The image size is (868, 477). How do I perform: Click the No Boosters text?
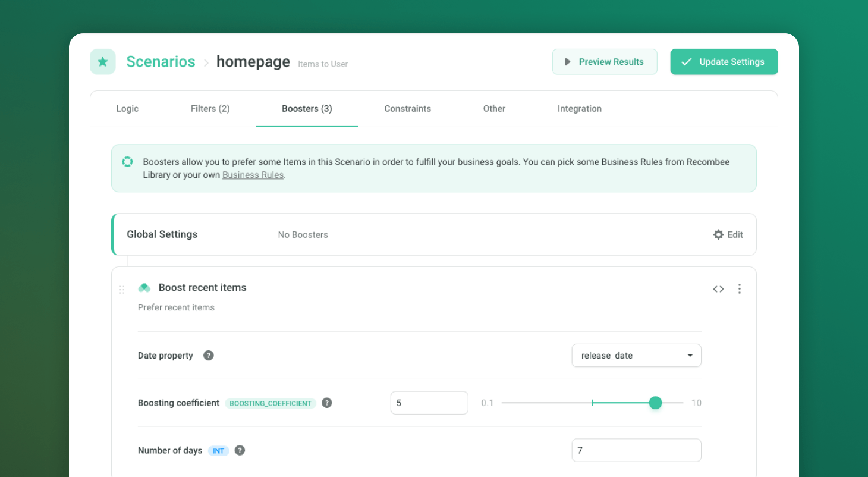pyautogui.click(x=303, y=235)
